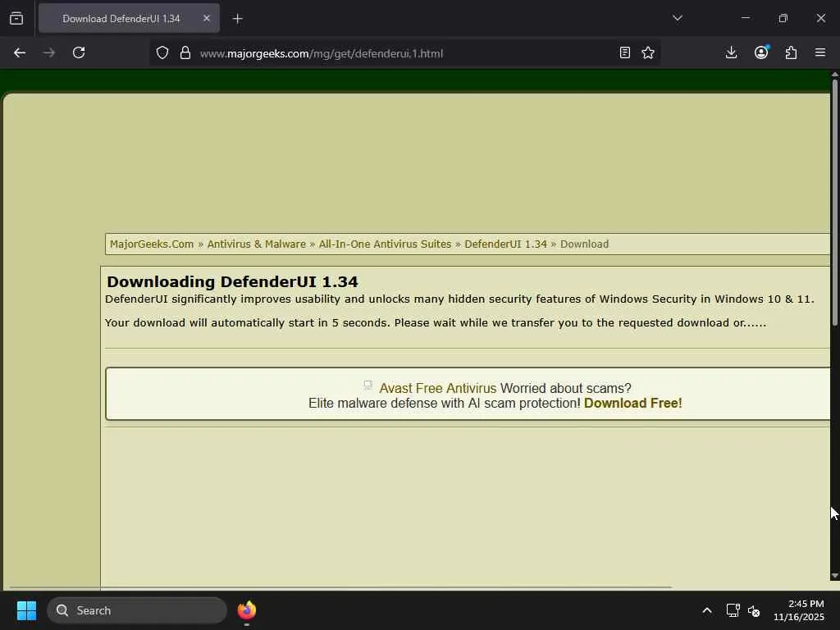This screenshot has width=840, height=630.
Task: Reload the current page
Action: point(79,52)
